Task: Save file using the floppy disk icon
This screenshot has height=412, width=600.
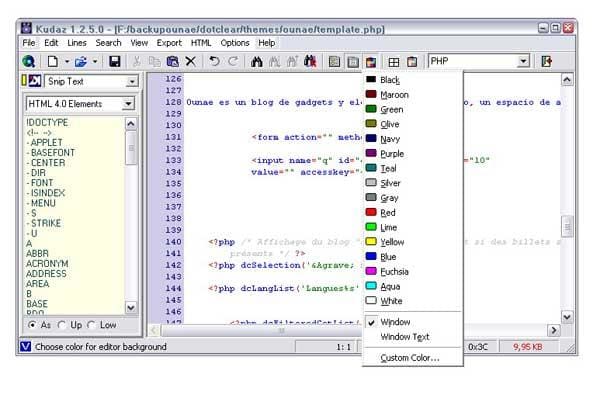Action: pyautogui.click(x=114, y=61)
